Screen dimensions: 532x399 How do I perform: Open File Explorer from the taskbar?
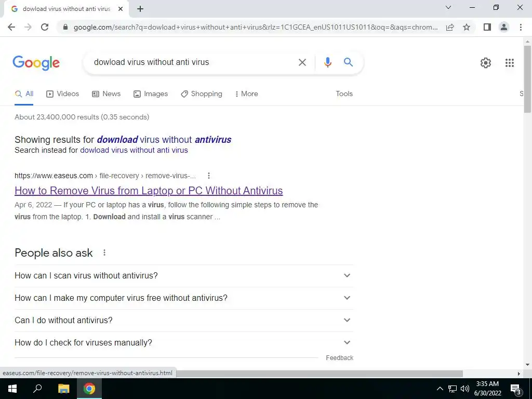[x=63, y=389]
